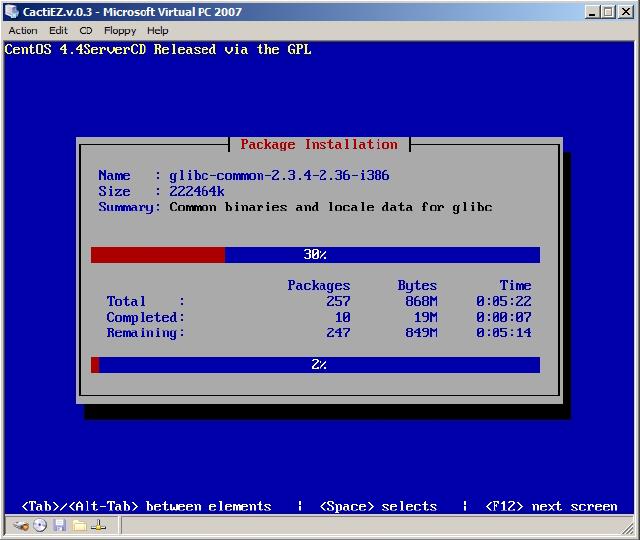Click the shared folder icon in status bar

pos(80,525)
